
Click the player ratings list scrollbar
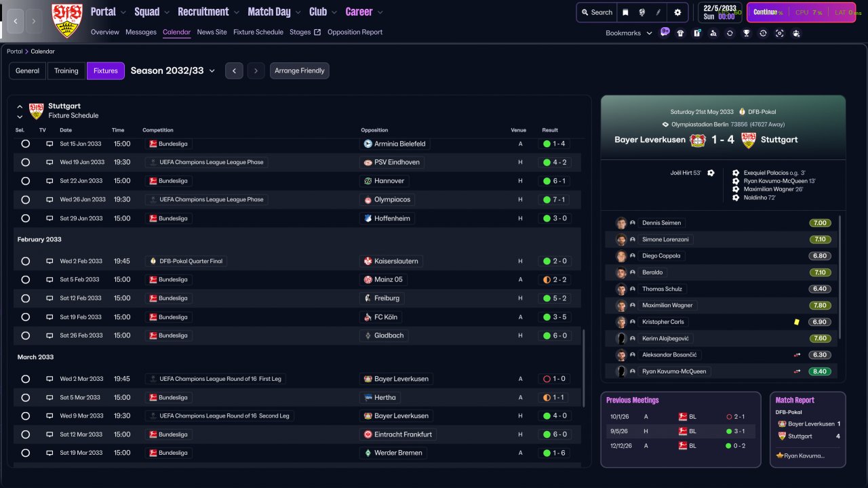[840, 277]
